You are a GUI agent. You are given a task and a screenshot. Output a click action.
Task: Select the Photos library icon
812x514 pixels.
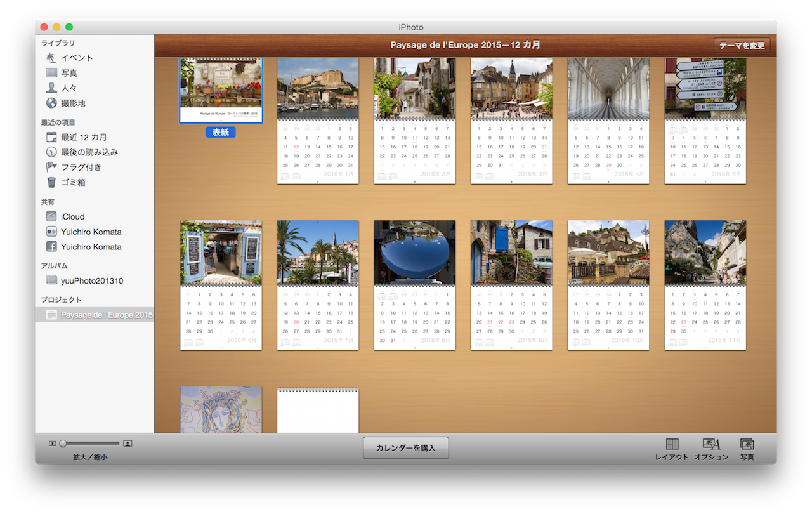[51, 73]
